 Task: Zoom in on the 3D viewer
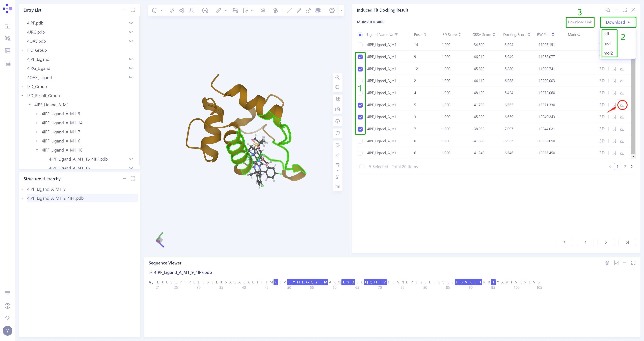(x=338, y=78)
